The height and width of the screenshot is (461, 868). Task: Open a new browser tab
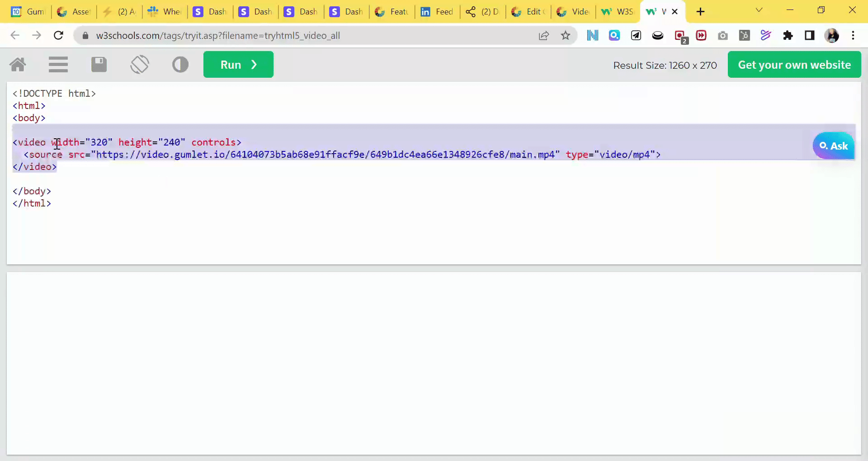pos(700,12)
